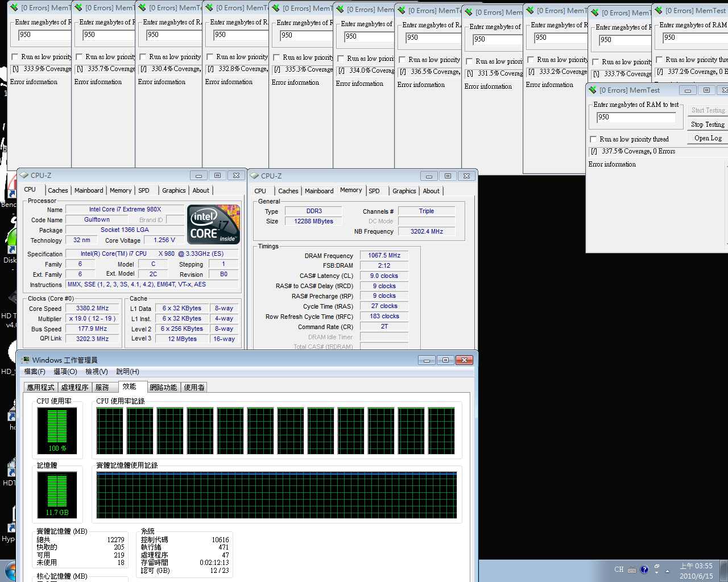This screenshot has height=582, width=728.
Task: Open the 檢視(V) menu in Task Manager
Action: point(97,372)
